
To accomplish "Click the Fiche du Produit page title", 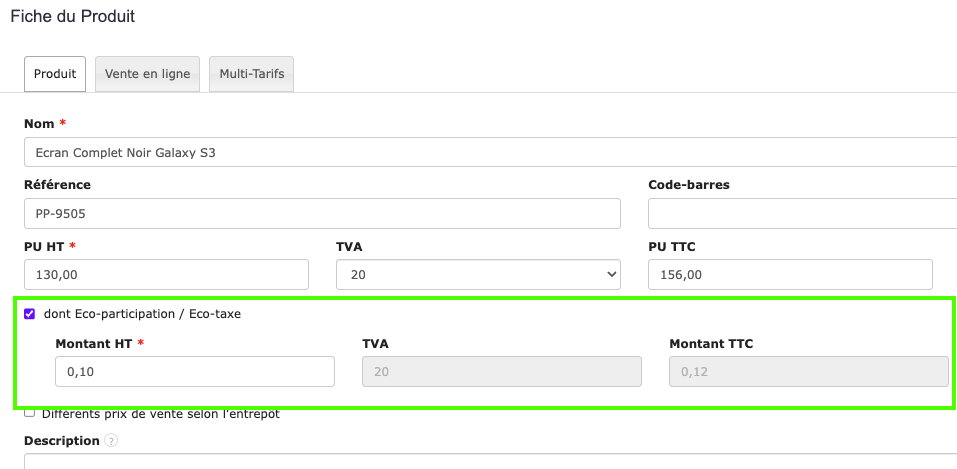I will tap(72, 17).
